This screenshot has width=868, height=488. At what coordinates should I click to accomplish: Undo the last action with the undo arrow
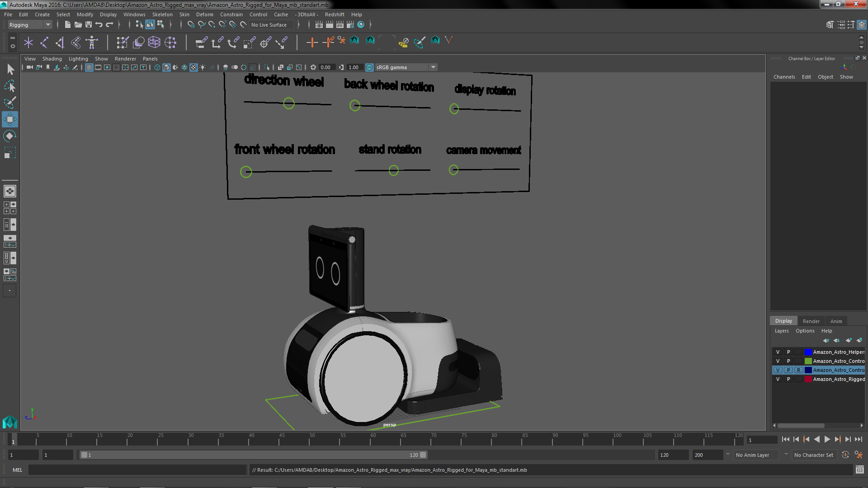click(x=99, y=25)
